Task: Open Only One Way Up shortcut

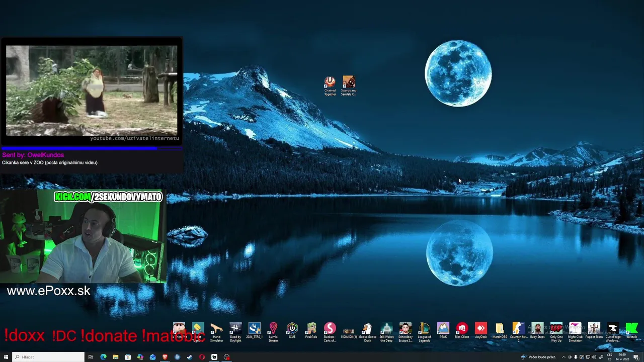Action: [x=556, y=333]
